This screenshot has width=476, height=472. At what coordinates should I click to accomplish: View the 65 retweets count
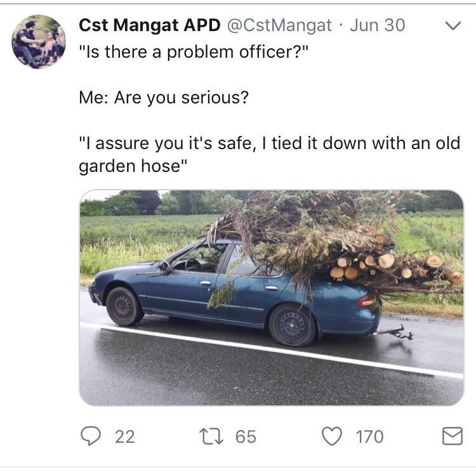tap(246, 436)
